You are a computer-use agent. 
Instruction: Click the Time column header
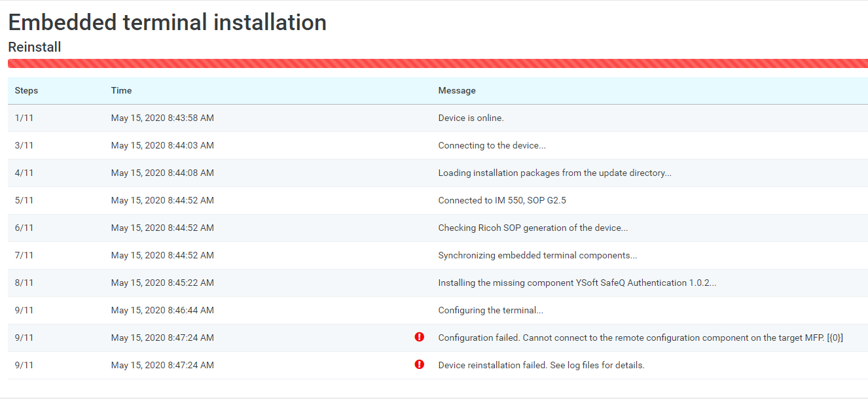(121, 91)
